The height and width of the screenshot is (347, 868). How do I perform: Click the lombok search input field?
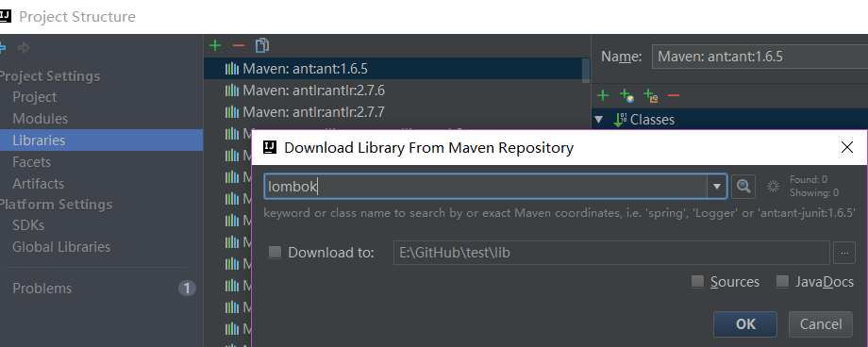point(486,187)
